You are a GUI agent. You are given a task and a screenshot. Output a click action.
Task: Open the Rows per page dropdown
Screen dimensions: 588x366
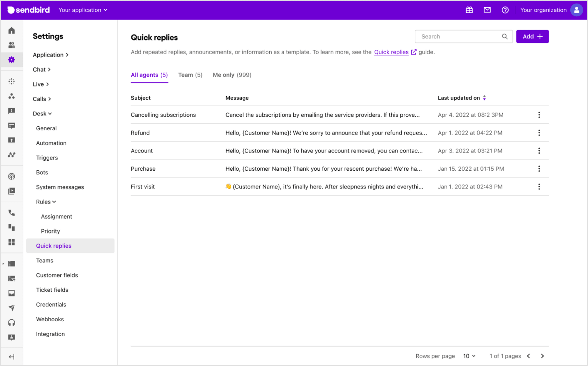coord(469,356)
